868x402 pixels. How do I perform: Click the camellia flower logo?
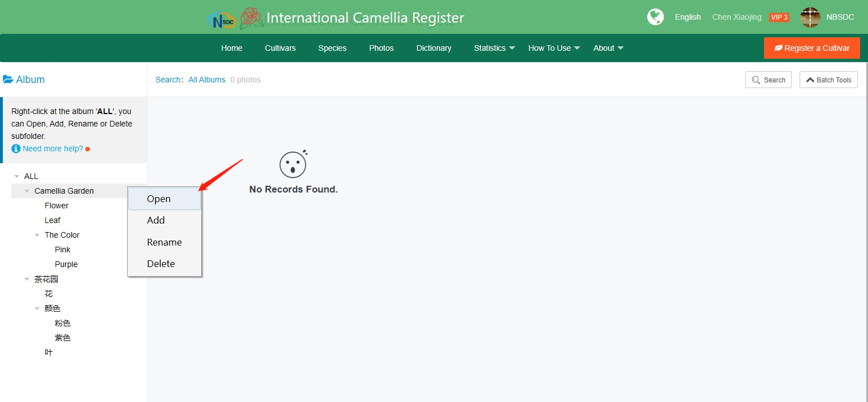pos(251,18)
